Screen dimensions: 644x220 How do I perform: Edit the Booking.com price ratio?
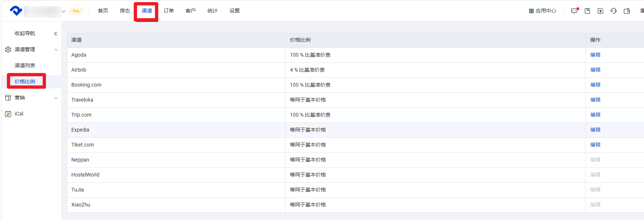point(595,85)
